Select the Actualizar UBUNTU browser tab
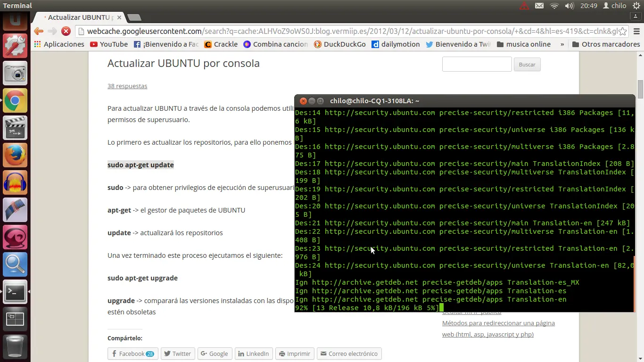 79,17
